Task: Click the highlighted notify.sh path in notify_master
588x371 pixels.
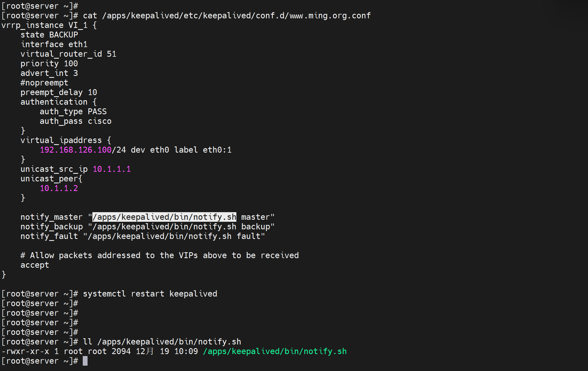Action: coord(164,217)
